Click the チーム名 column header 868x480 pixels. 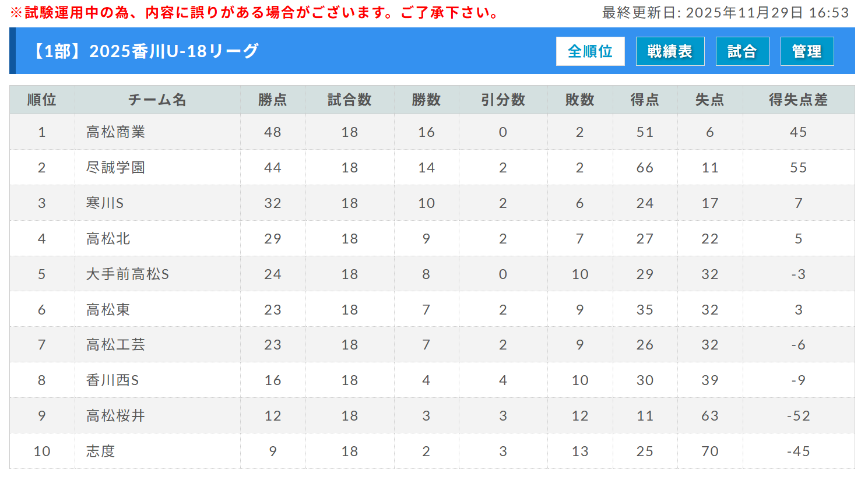coord(157,100)
